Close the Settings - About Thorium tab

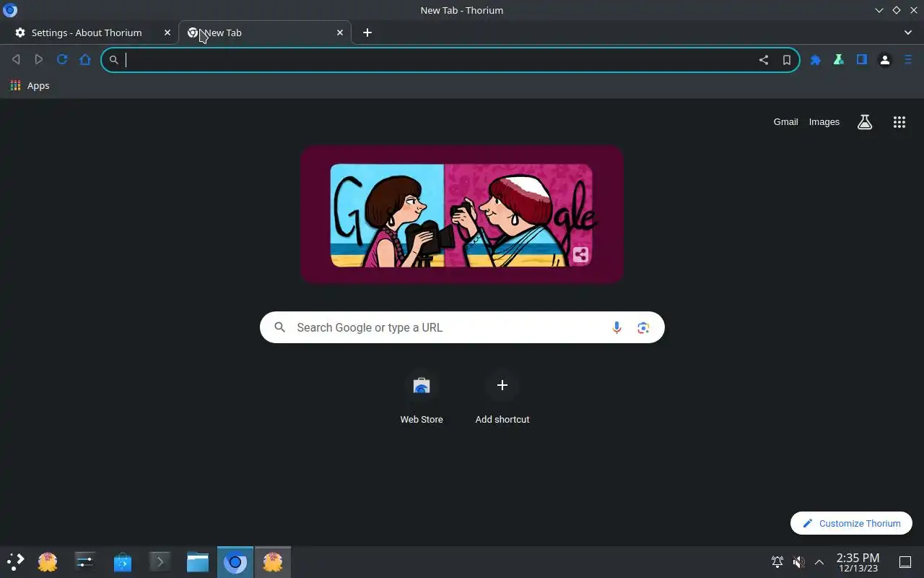(167, 33)
